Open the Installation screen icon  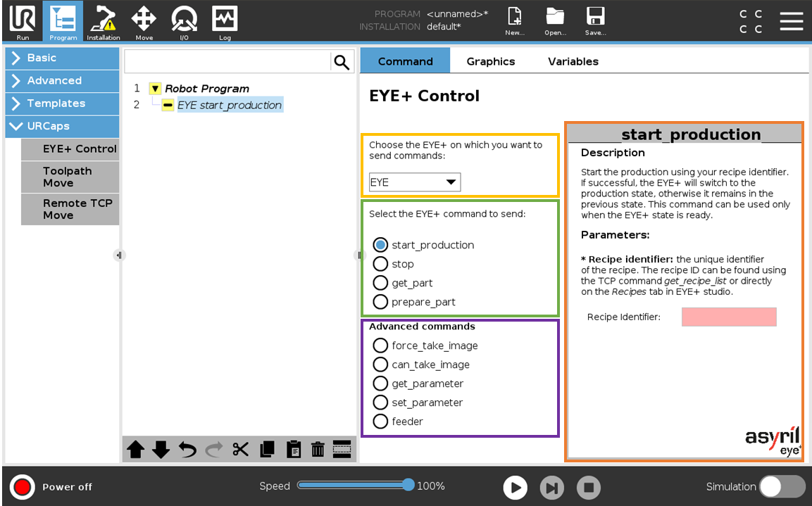coord(103,23)
